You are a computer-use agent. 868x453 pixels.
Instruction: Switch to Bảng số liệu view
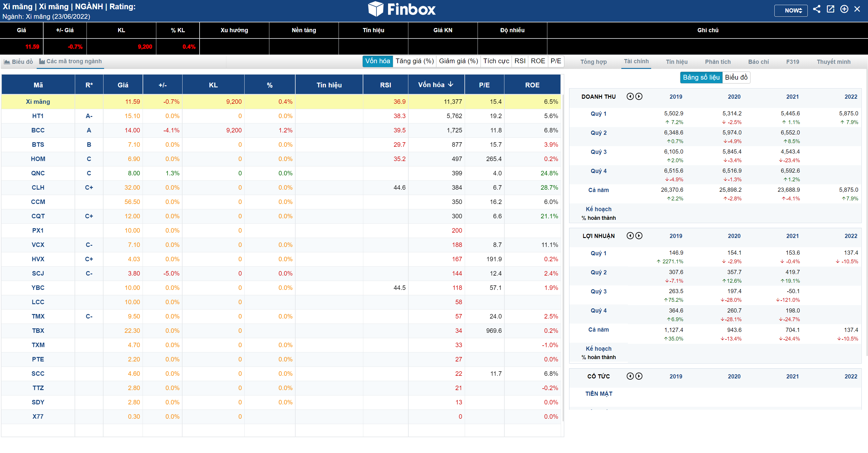click(701, 78)
